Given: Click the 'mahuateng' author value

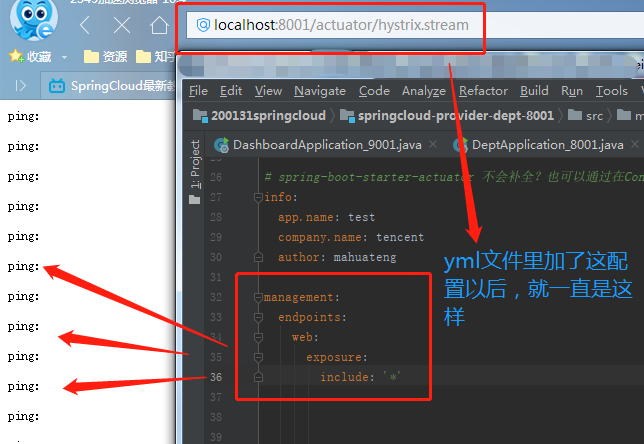Looking at the screenshot, I should coord(365,258).
